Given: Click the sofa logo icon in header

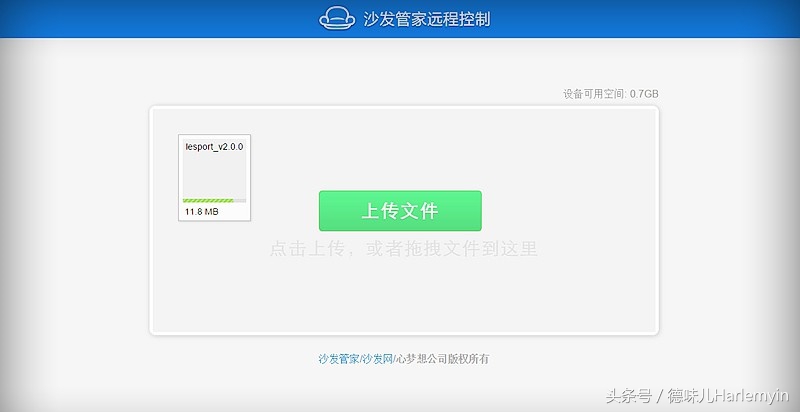Looking at the screenshot, I should pos(337,18).
